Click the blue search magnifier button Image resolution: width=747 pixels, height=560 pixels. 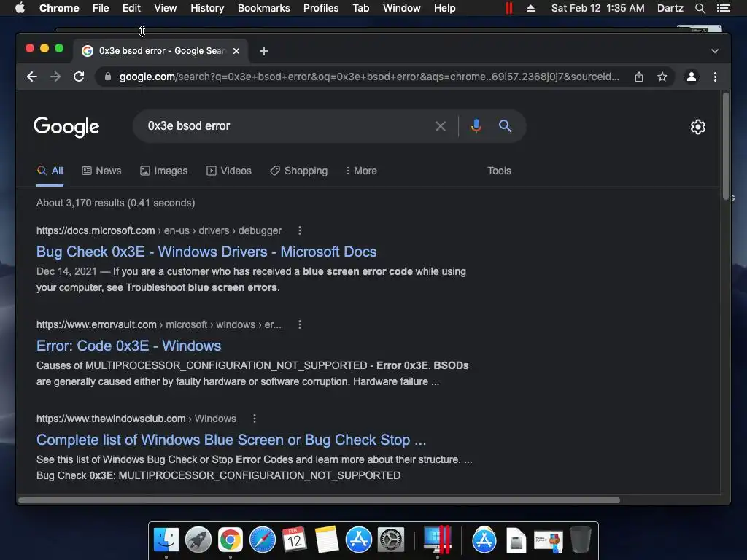pos(505,125)
